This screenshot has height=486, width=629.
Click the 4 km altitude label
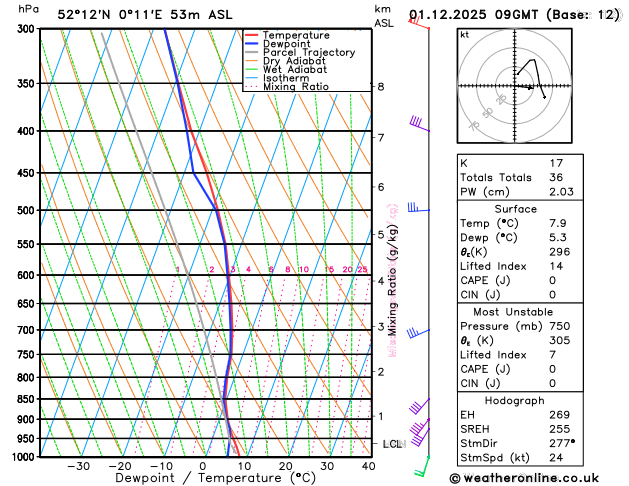point(381,281)
